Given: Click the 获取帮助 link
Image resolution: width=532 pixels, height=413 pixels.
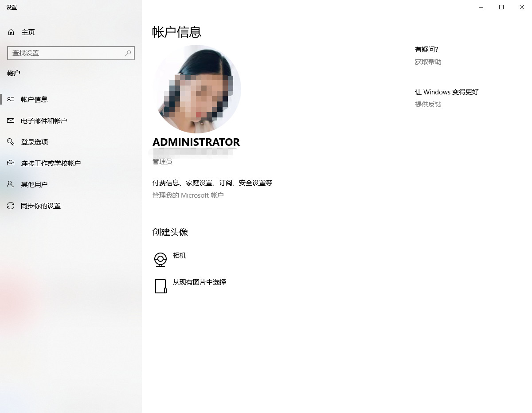Looking at the screenshot, I should click(x=427, y=62).
